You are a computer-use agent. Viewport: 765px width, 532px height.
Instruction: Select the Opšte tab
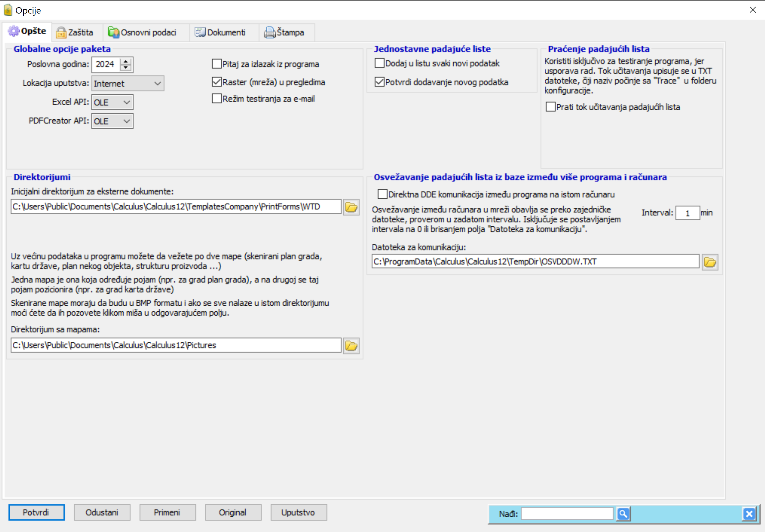[27, 31]
